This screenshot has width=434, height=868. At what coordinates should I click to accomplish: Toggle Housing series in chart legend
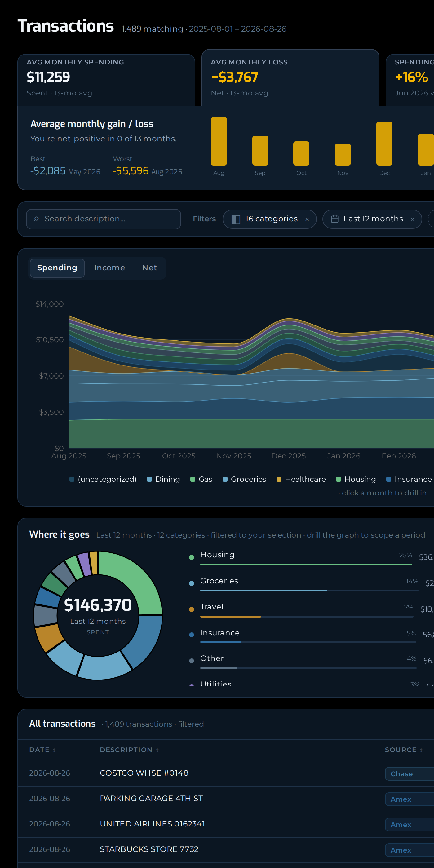(x=356, y=479)
